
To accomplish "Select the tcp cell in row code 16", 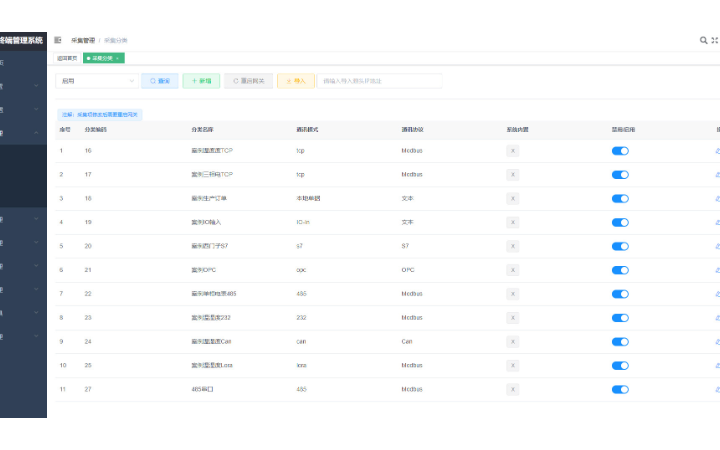I will click(x=300, y=151).
